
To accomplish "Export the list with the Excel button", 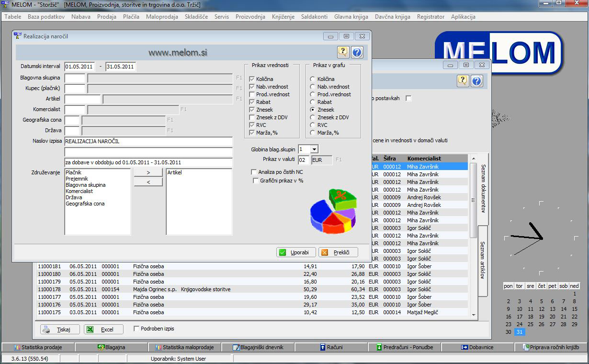I will [x=103, y=330].
